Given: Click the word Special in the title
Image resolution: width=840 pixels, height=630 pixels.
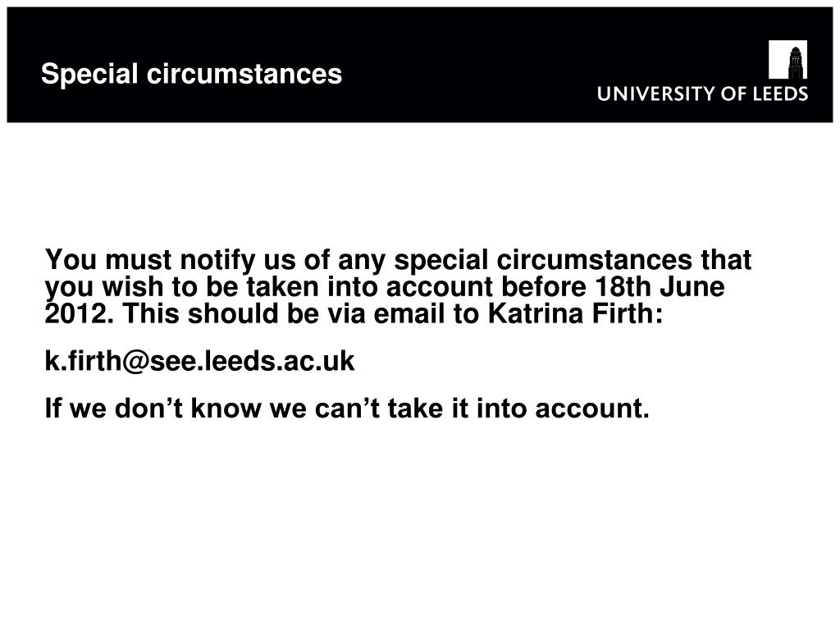Looking at the screenshot, I should coord(89,75).
